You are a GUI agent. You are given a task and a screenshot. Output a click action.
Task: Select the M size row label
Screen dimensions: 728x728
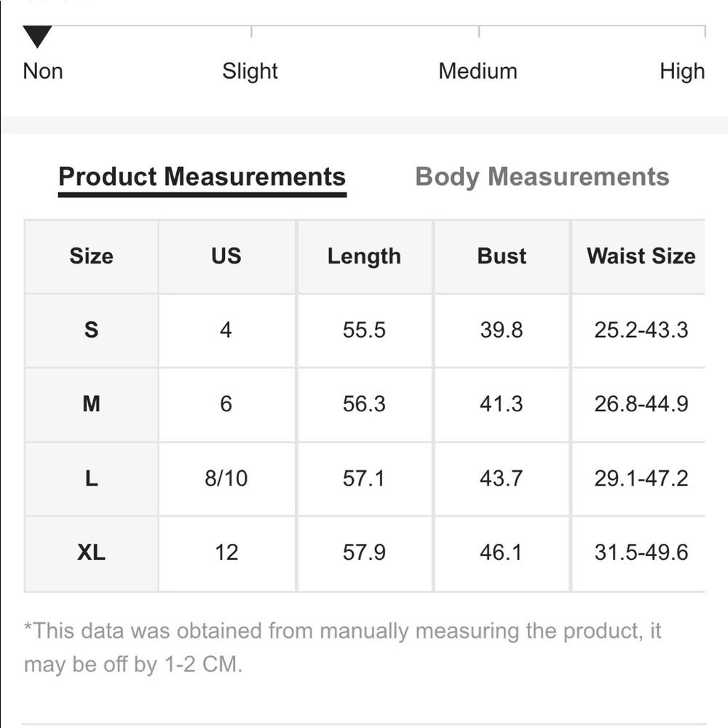(x=92, y=404)
